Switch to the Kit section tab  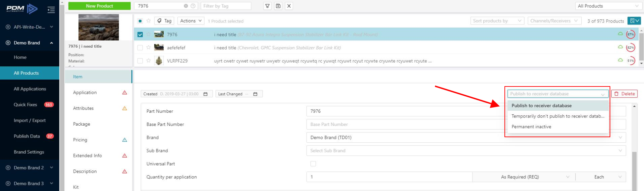(x=98, y=187)
